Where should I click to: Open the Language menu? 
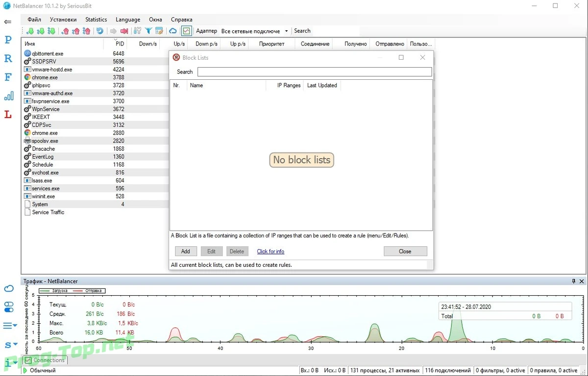(128, 20)
